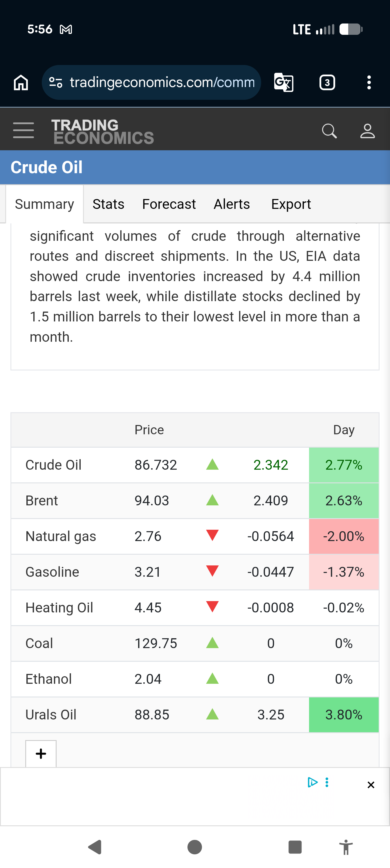Close the bottom ad banner

371,785
